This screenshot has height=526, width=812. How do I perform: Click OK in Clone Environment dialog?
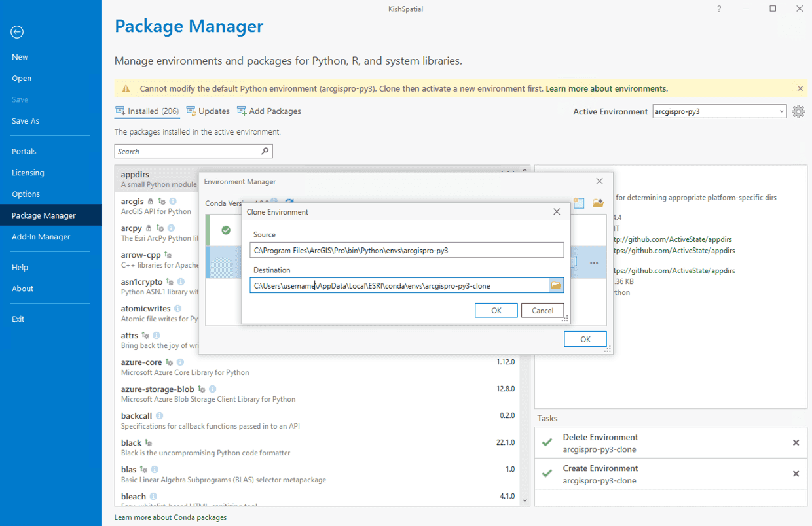point(496,311)
